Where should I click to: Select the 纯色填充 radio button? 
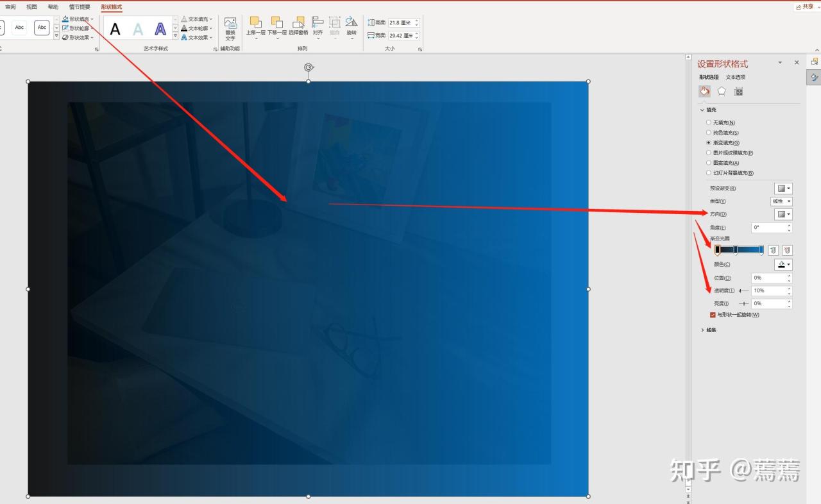[709, 133]
